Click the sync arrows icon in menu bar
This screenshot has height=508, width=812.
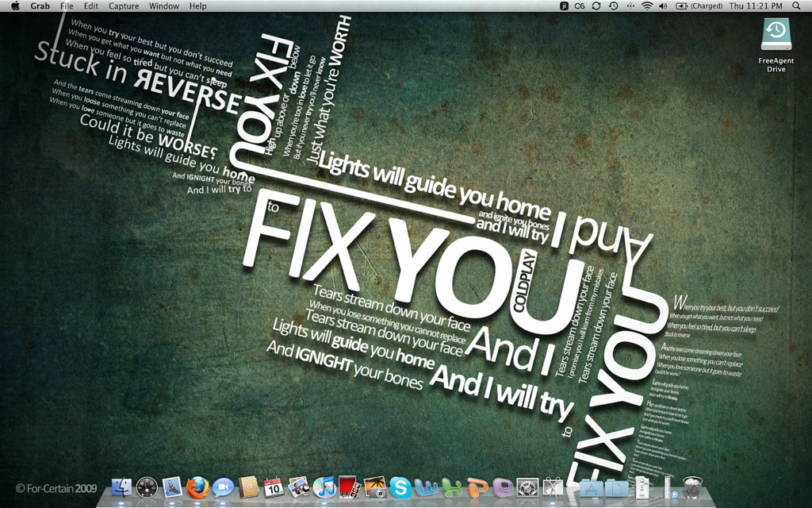(596, 6)
